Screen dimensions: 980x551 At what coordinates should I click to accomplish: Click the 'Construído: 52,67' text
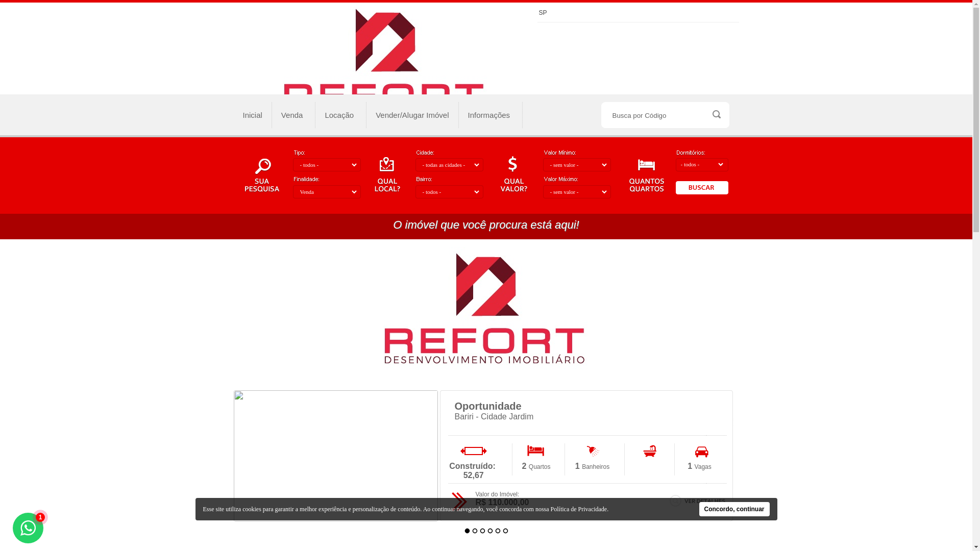(x=473, y=471)
